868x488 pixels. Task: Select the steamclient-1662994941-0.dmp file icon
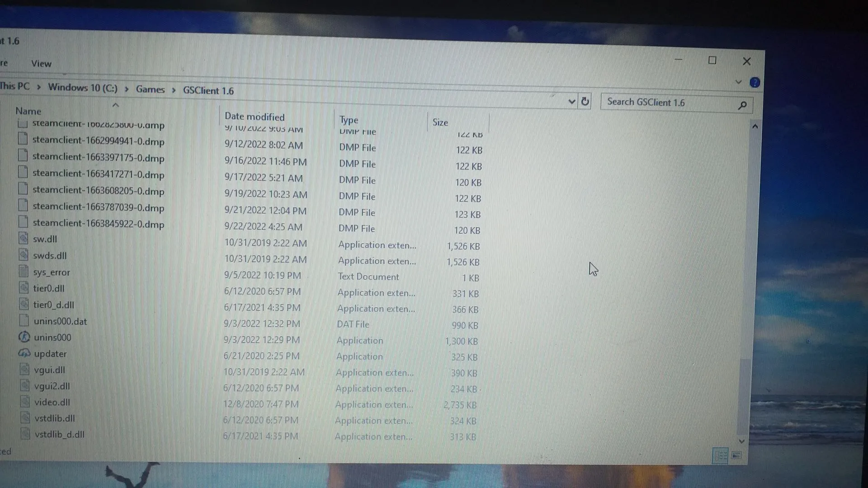coord(23,139)
